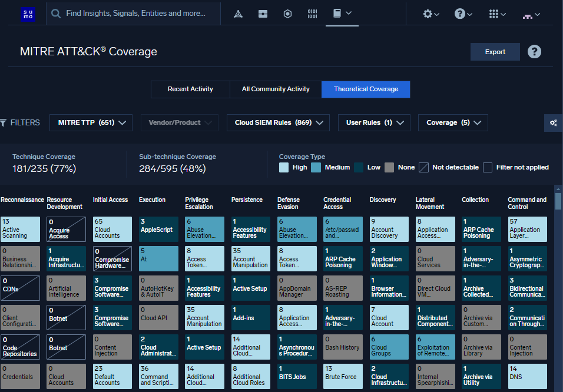
Task: Open the BITS Jobs tile
Action: (x=297, y=376)
